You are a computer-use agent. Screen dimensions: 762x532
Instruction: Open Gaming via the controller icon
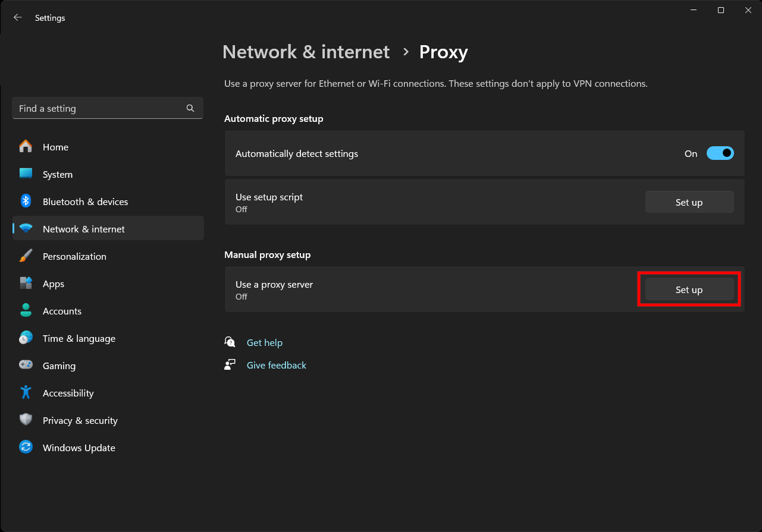coord(26,366)
